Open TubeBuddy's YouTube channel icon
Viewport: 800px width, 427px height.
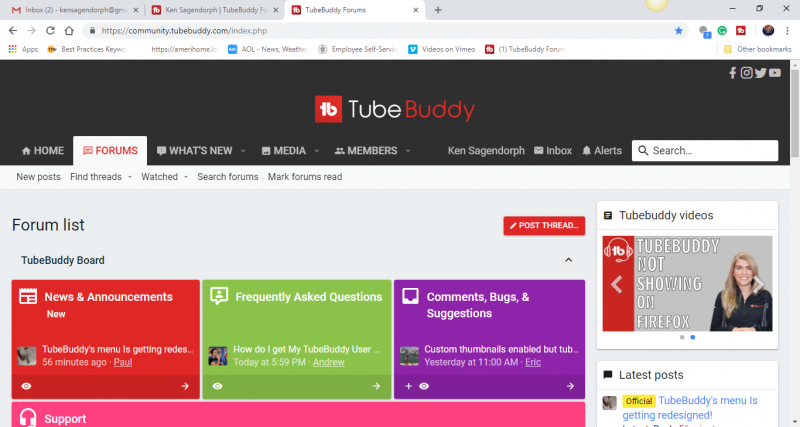[x=775, y=73]
